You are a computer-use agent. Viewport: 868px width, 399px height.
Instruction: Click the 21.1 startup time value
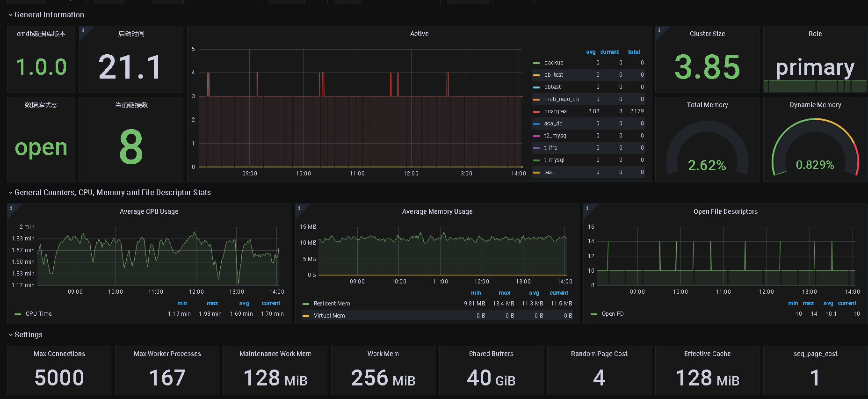pyautogui.click(x=130, y=67)
